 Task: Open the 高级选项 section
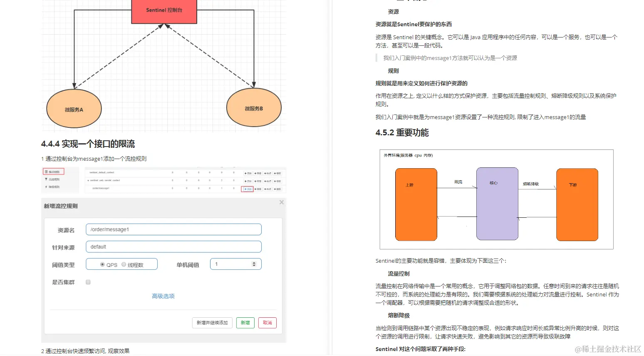coord(163,296)
